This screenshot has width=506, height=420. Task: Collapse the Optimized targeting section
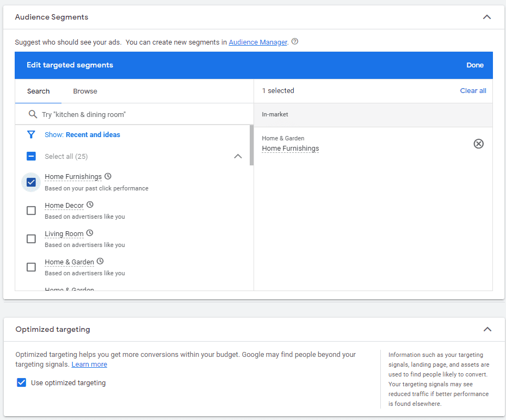pyautogui.click(x=487, y=329)
